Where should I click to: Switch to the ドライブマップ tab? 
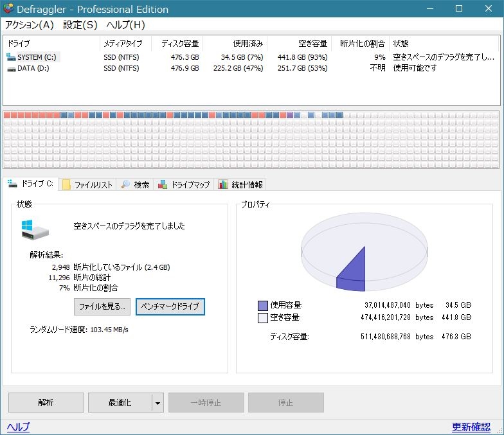point(184,184)
